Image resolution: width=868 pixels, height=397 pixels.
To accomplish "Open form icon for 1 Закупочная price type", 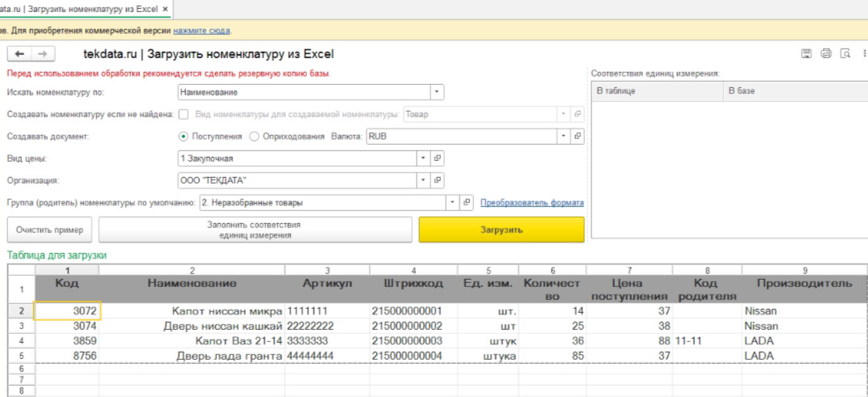I will [438, 158].
